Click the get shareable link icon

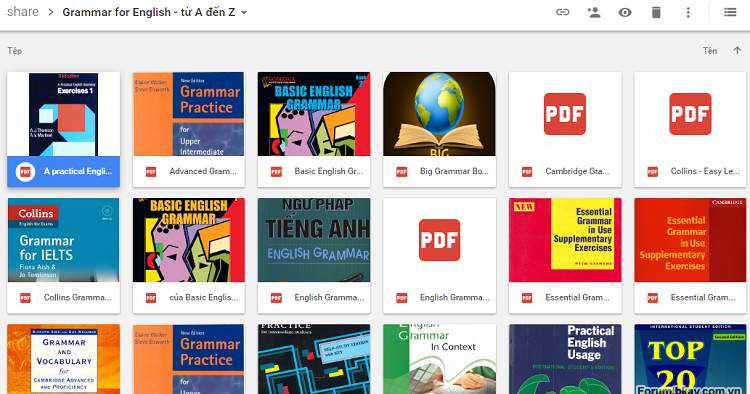pos(562,12)
